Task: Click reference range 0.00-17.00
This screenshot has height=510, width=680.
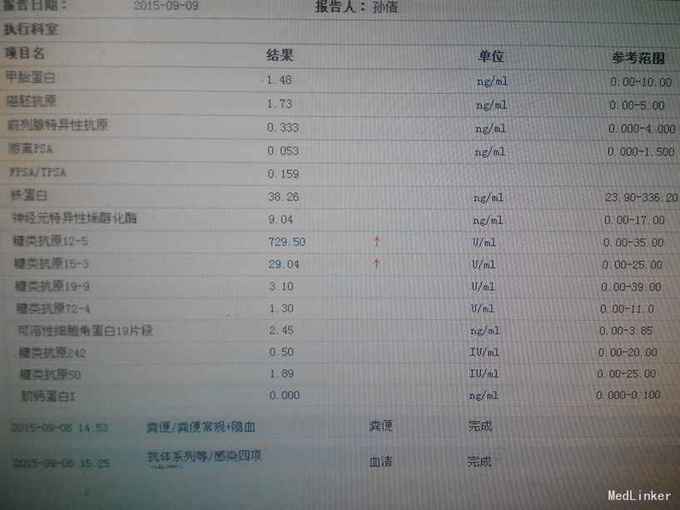Action: (634, 220)
